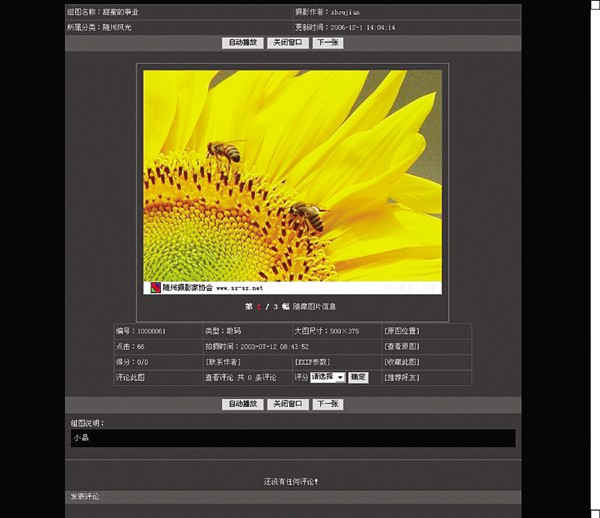Image resolution: width=600 pixels, height=518 pixels.
Task: Open the [查看原图] view original link
Action: tap(402, 346)
